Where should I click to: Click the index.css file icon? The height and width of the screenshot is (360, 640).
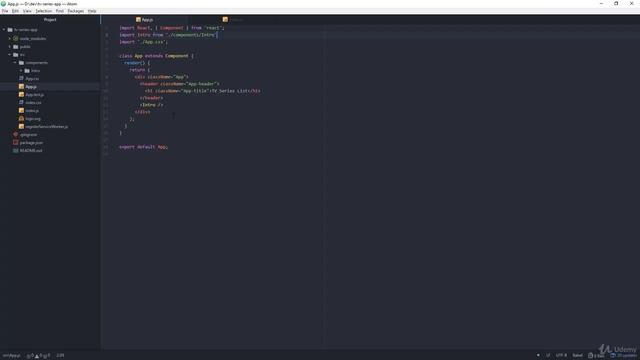click(22, 102)
